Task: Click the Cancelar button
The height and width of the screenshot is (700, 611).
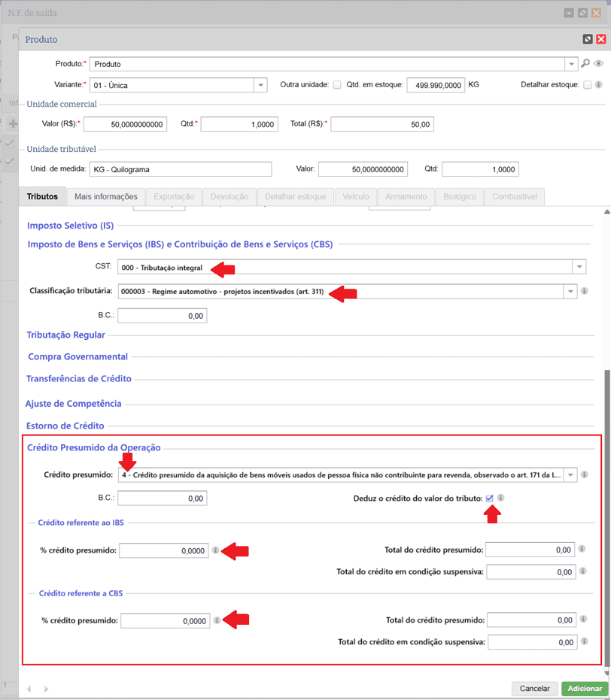Action: coord(534,689)
